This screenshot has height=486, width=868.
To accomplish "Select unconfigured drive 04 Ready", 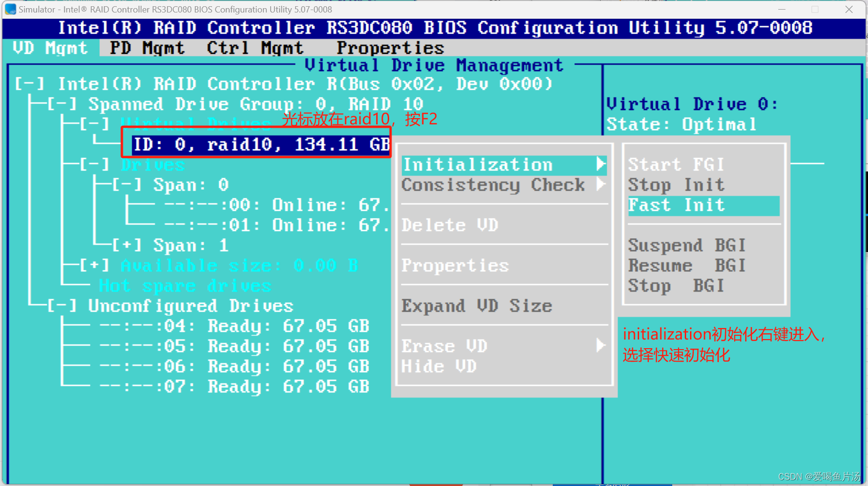I will (x=235, y=326).
